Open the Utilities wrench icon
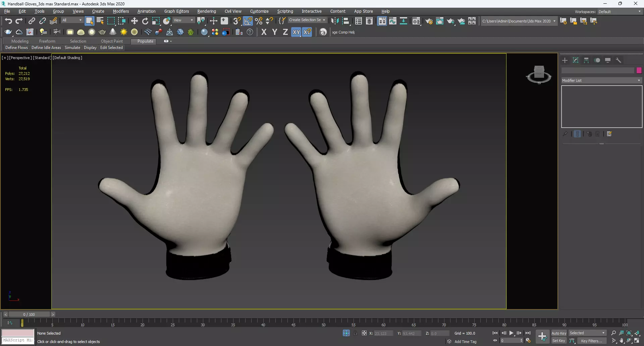Image resolution: width=644 pixels, height=346 pixels. tap(619, 60)
